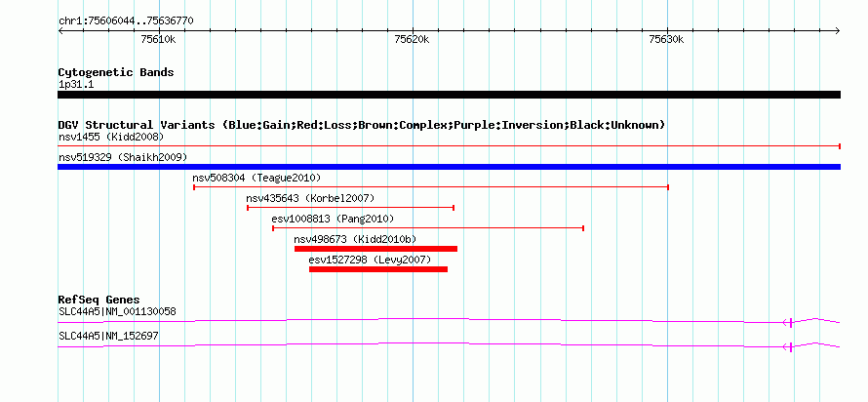The height and width of the screenshot is (402, 868).
Task: Select the blue nsv519329 gain bar
Action: pos(449,167)
